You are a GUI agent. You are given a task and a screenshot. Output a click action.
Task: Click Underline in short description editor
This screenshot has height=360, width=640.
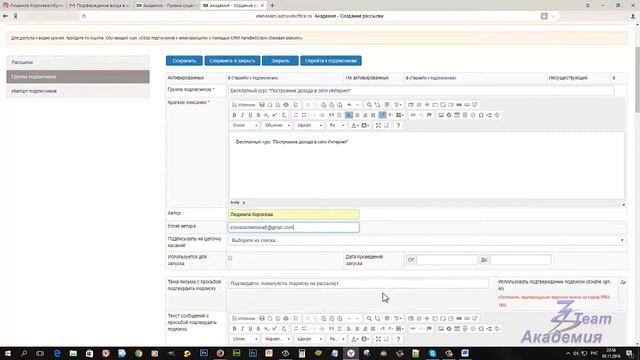[x=250, y=115]
